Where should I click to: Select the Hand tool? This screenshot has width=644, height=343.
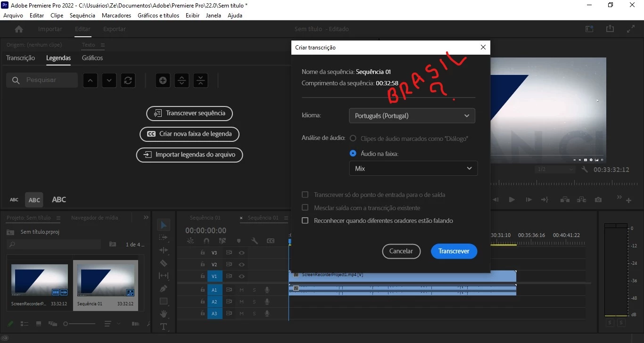[164, 314]
